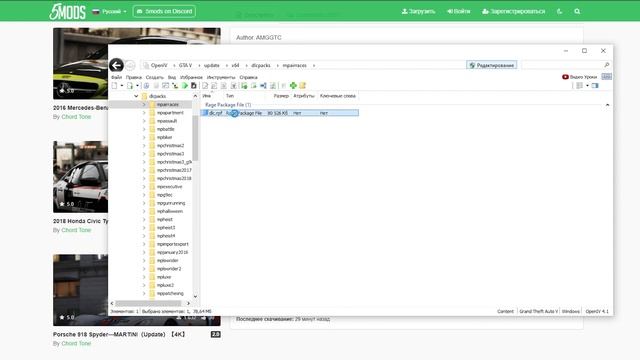Click the red YouTube video tutorials icon
The width and height of the screenshot is (640, 360).
click(565, 77)
